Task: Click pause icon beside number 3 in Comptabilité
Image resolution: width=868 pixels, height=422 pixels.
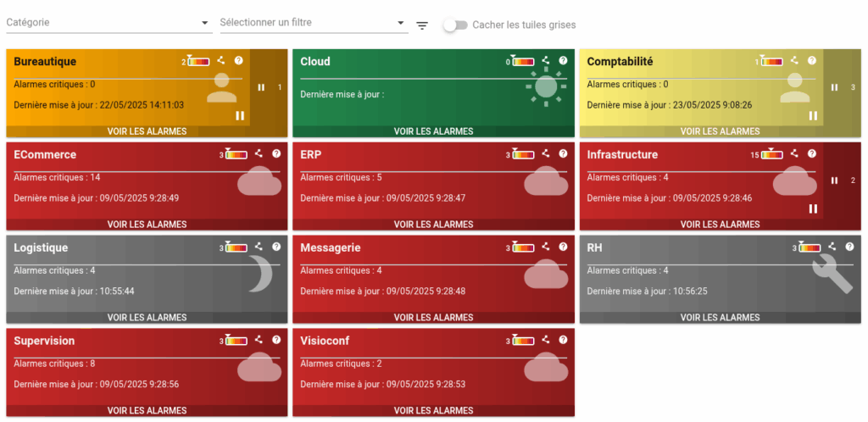Action: pos(835,87)
